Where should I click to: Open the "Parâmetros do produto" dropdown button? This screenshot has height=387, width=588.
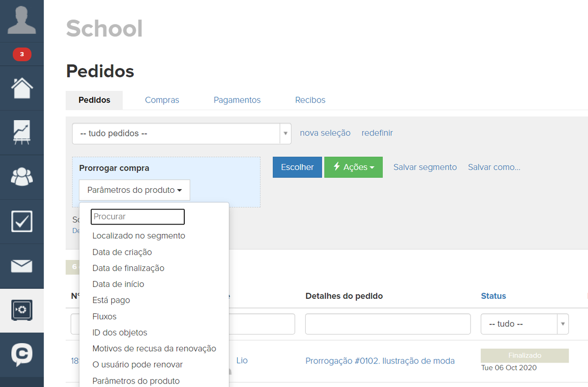pyautogui.click(x=134, y=190)
